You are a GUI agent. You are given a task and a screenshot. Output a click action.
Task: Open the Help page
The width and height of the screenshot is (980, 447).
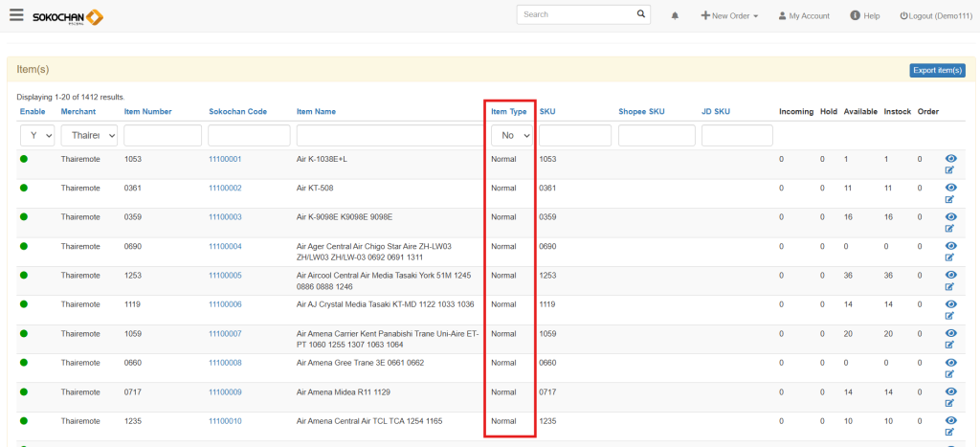tap(864, 16)
